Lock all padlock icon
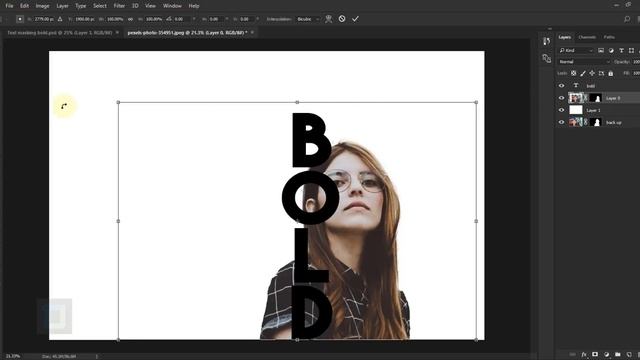640x360 pixels. (611, 73)
